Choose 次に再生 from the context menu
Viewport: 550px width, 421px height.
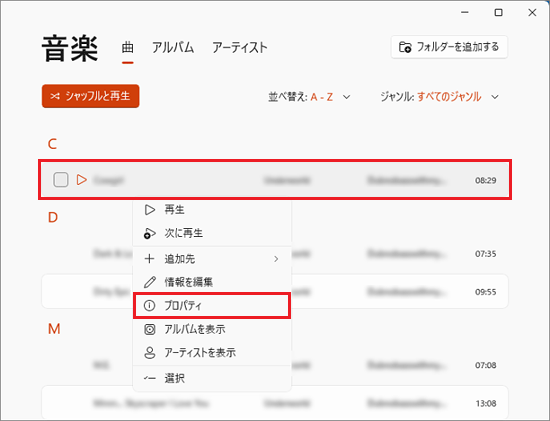click(x=212, y=233)
